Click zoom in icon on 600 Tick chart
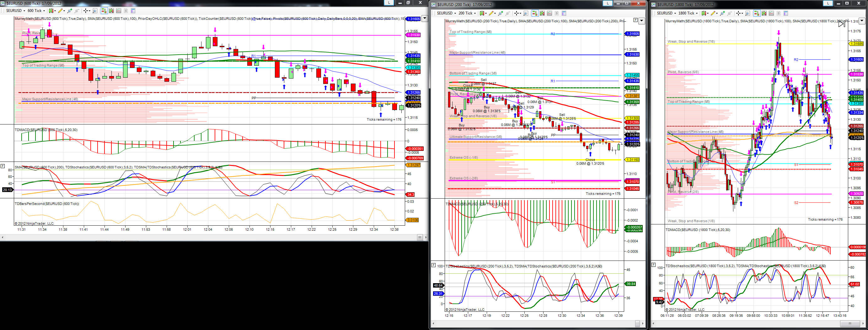This screenshot has height=330, width=868. 70,11
